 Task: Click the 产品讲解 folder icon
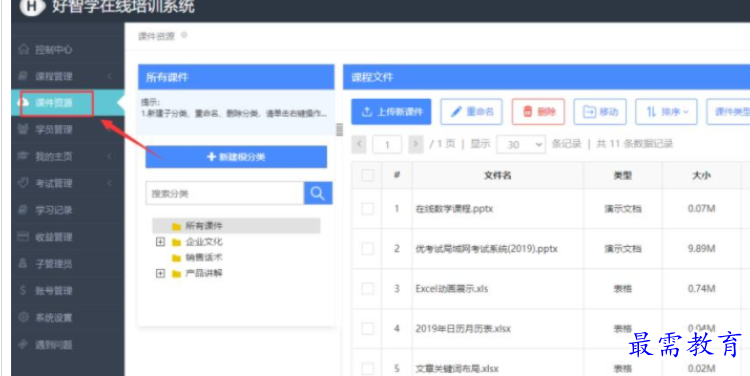coord(176,274)
